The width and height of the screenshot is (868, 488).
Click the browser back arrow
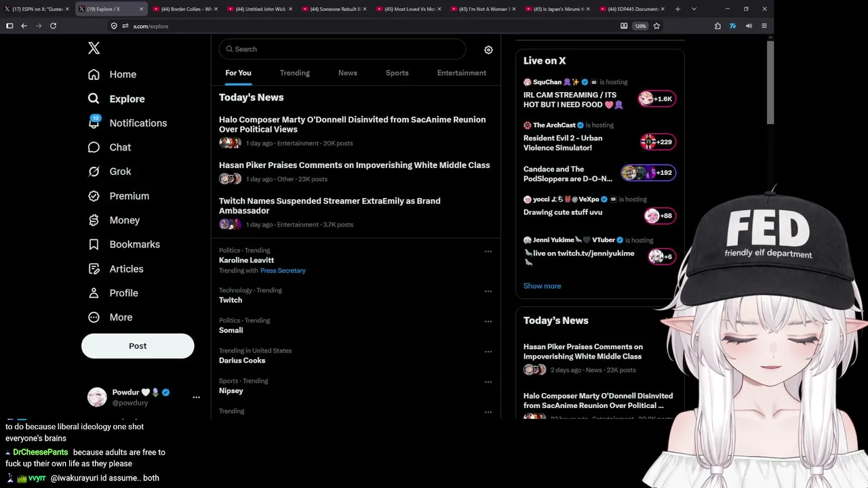point(24,26)
